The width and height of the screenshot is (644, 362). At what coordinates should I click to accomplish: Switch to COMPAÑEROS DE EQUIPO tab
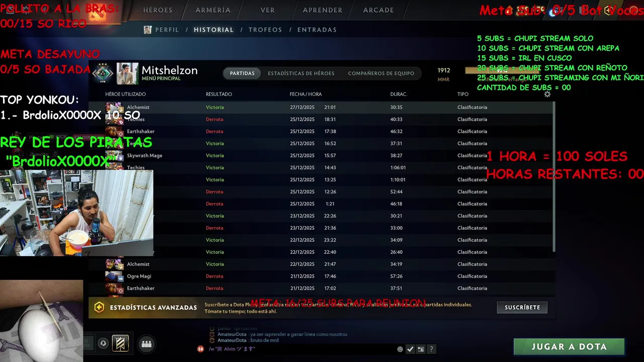[x=381, y=73]
